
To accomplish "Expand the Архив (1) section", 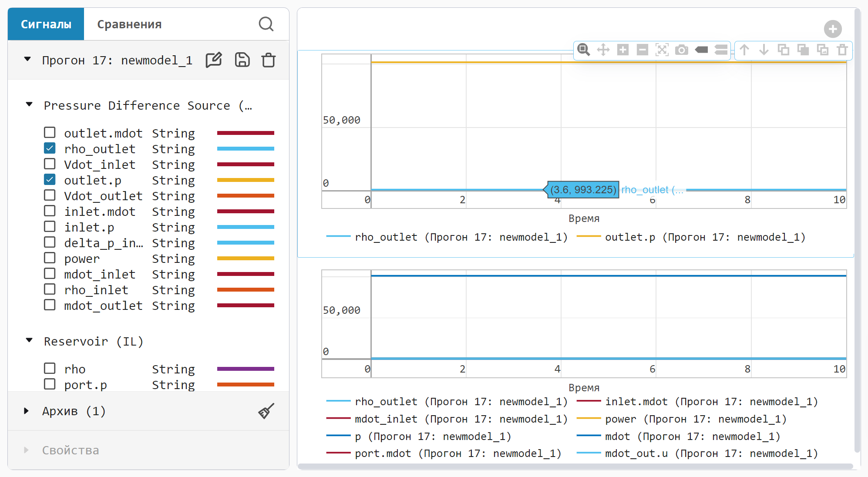I will click(x=26, y=411).
